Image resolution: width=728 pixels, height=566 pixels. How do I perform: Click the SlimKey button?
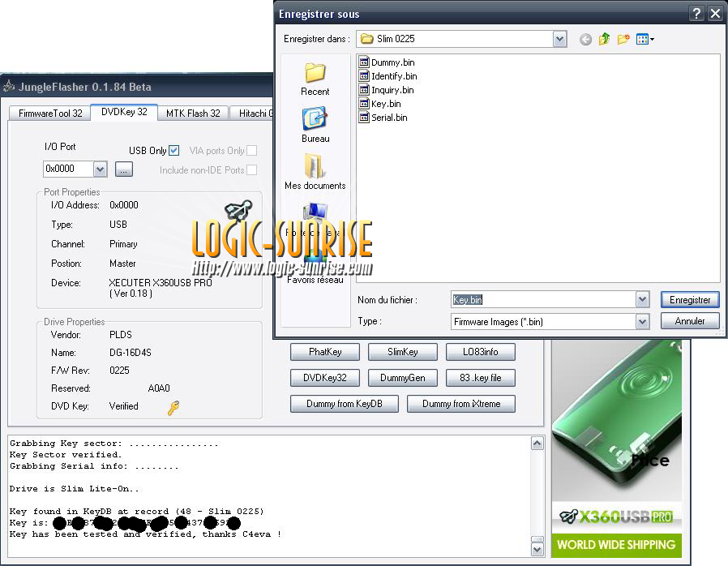[x=403, y=352]
